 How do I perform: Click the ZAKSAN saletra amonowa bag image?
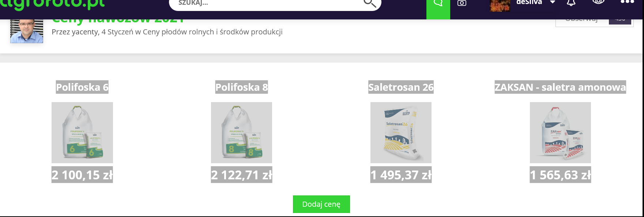pyautogui.click(x=560, y=132)
